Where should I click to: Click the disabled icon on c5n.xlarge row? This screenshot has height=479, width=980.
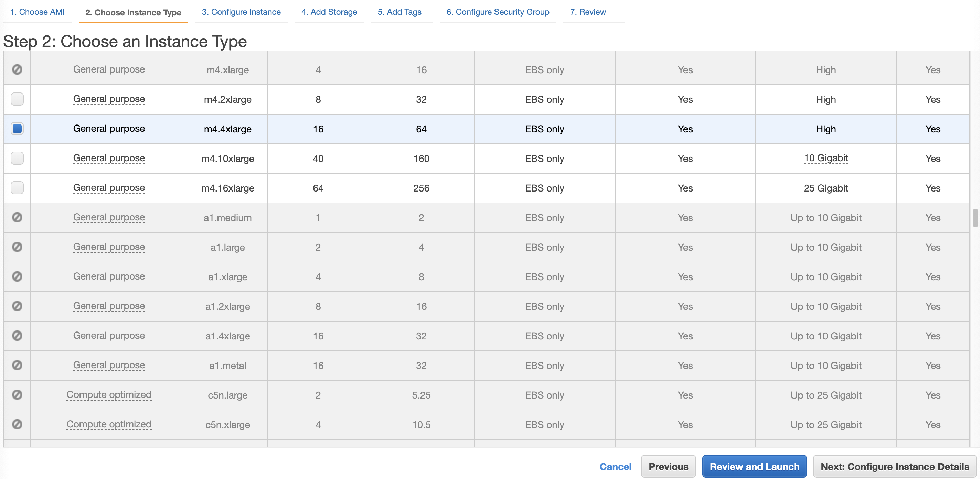tap(17, 424)
